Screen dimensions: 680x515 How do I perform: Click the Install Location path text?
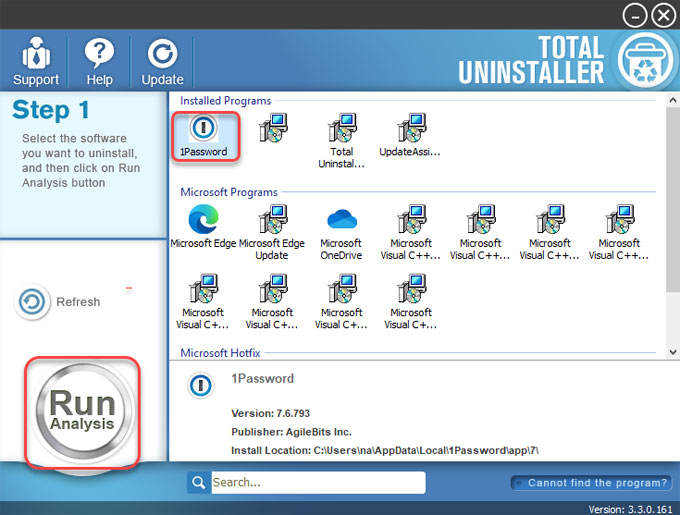tap(385, 450)
